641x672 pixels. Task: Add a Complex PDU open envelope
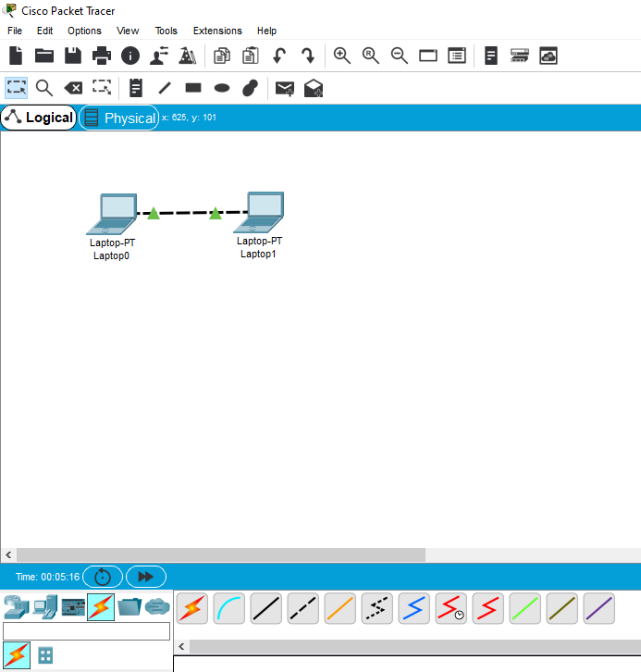(314, 88)
